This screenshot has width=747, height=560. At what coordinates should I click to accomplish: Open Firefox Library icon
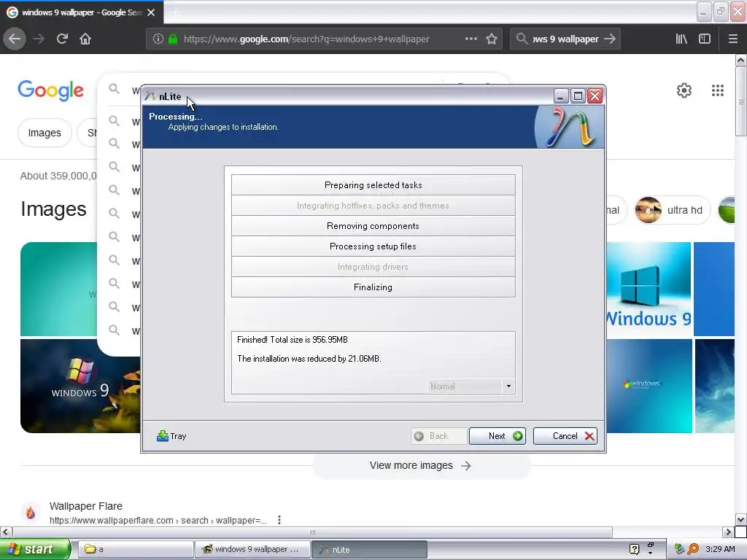point(681,39)
